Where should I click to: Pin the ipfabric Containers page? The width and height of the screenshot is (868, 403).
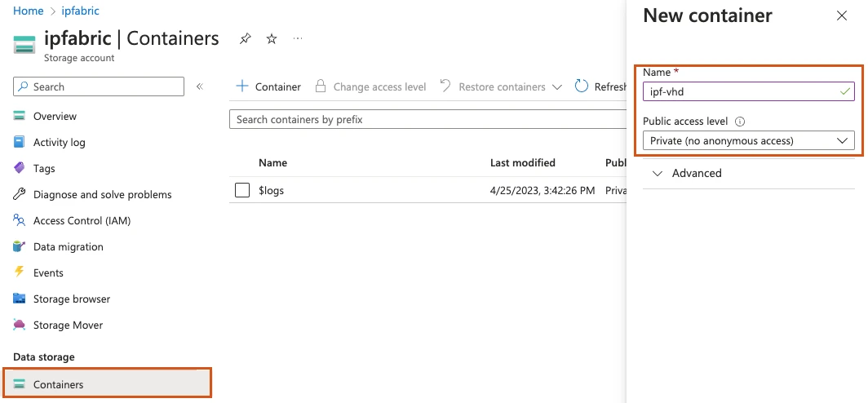tap(245, 39)
